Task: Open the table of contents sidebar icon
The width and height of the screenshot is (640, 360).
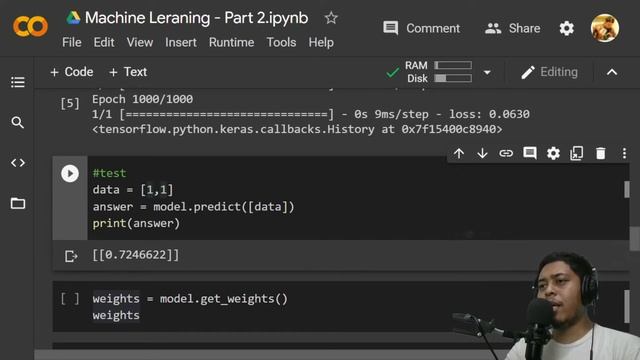Action: click(18, 82)
